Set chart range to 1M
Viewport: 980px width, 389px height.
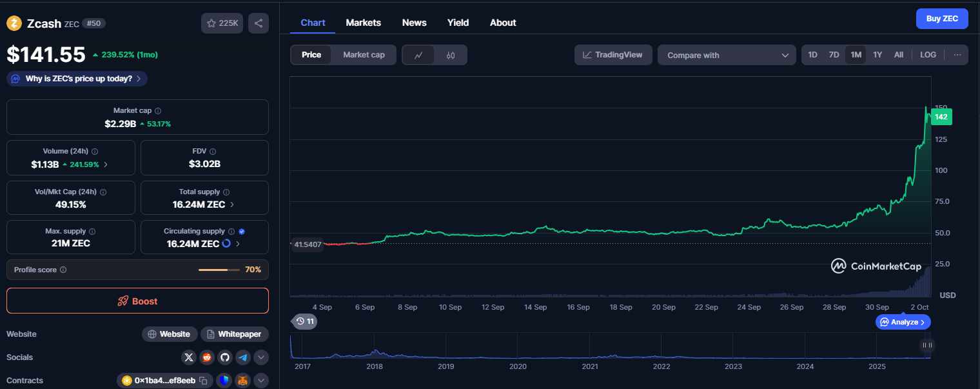pos(856,55)
